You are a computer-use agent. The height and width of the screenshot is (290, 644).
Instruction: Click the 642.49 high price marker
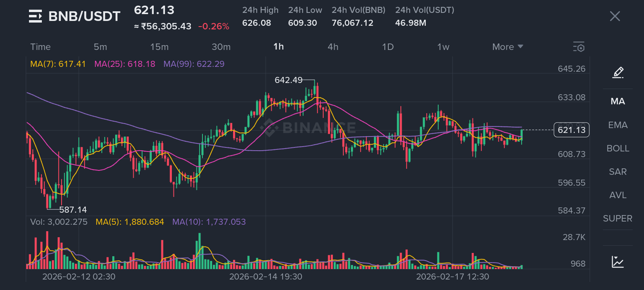coord(288,80)
